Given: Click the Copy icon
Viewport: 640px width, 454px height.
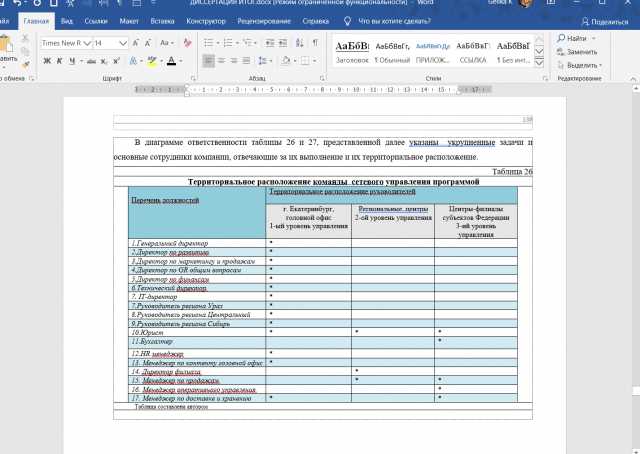Looking at the screenshot, I should point(25,51).
